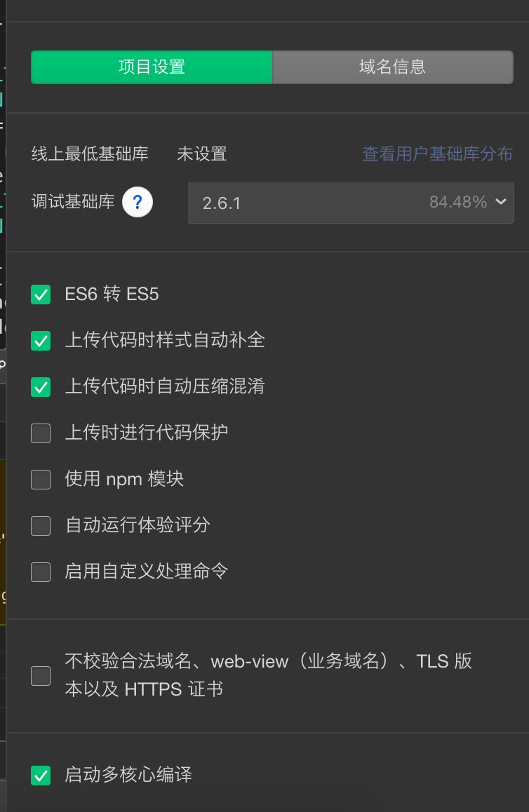Check 不校验合法域名 HTTPS 证书 option
Image resolution: width=529 pixels, height=812 pixels.
click(41, 676)
